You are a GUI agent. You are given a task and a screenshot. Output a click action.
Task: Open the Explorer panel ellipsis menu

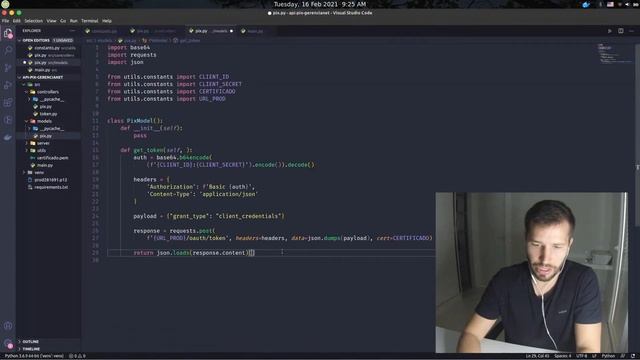coord(72,31)
